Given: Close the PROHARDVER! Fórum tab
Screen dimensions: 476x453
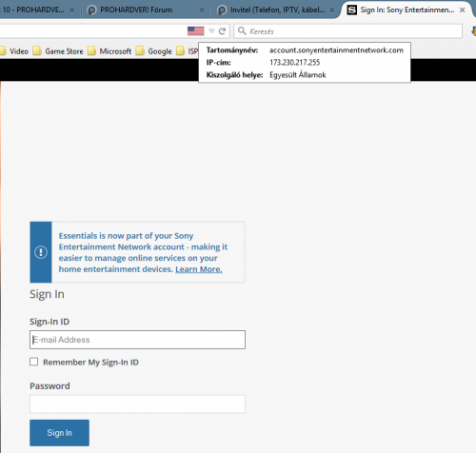Looking at the screenshot, I should 202,10.
